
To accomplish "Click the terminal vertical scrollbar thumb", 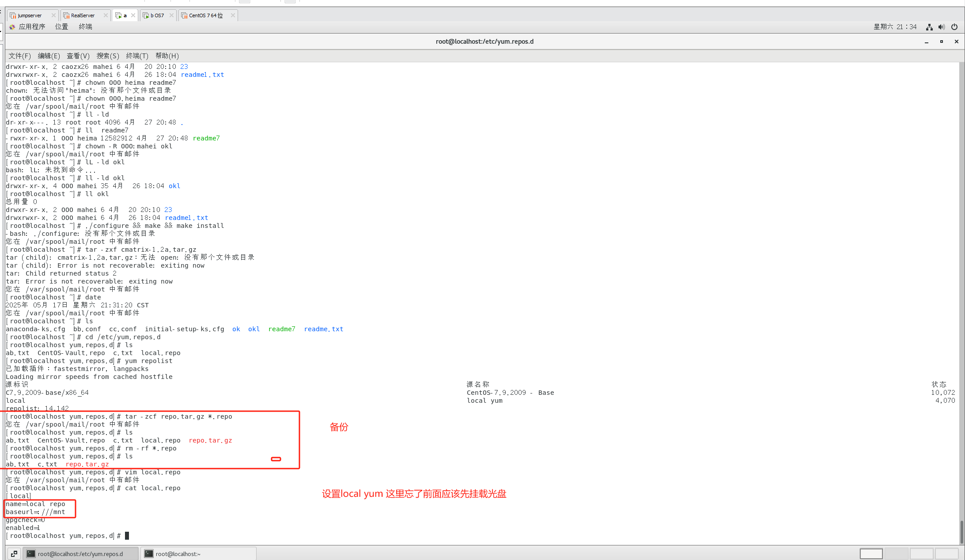I will pyautogui.click(x=961, y=532).
